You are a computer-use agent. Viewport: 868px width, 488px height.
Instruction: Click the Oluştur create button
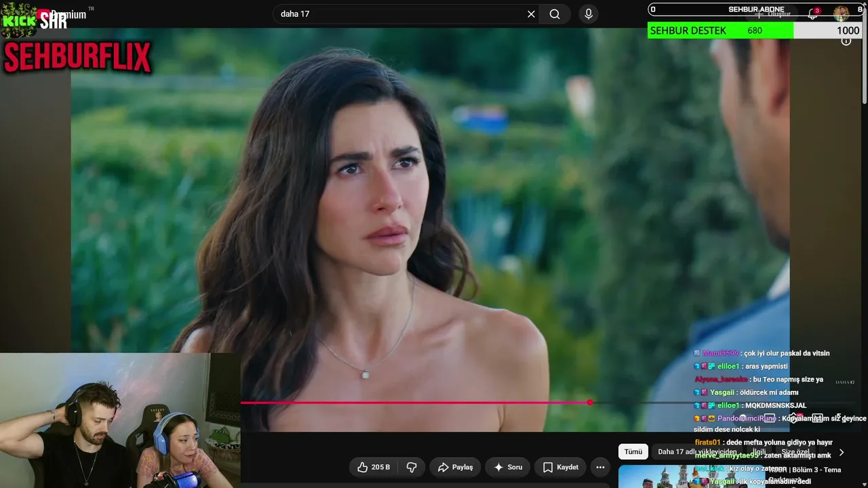[x=773, y=14]
